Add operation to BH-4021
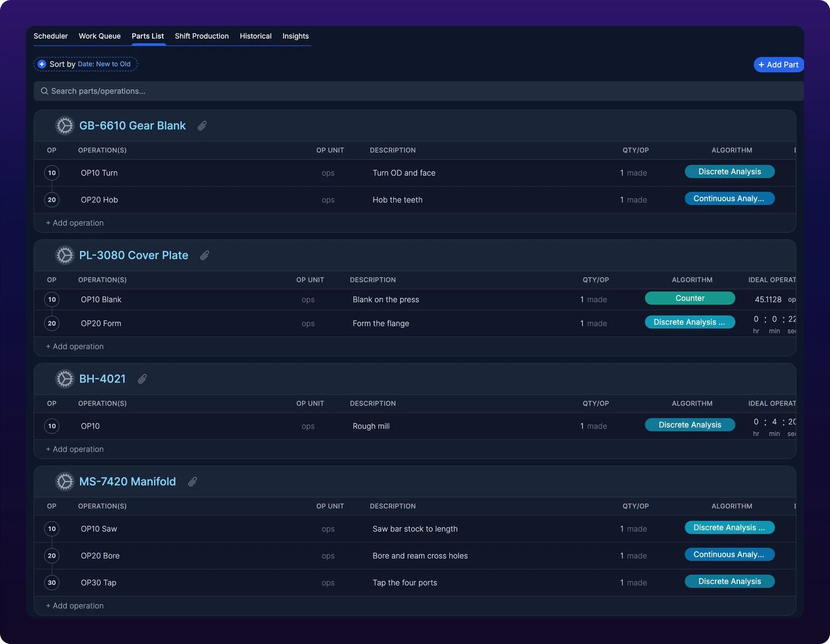 pyautogui.click(x=75, y=450)
